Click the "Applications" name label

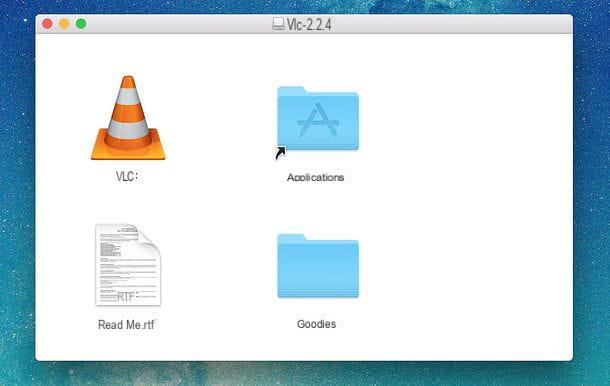pos(316,177)
